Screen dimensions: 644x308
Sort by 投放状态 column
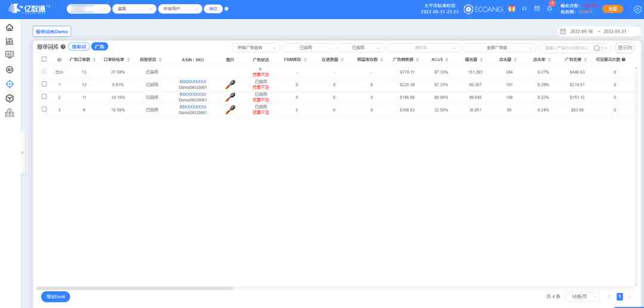(x=159, y=60)
